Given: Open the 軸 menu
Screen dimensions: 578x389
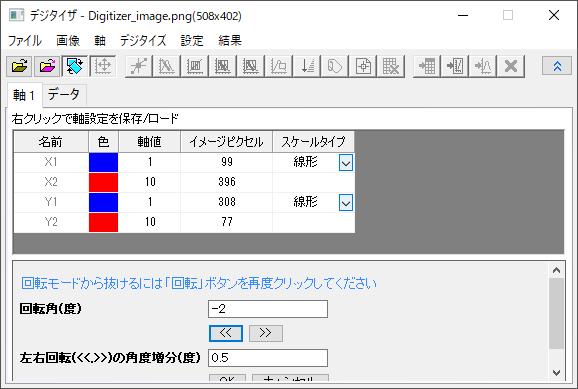Looking at the screenshot, I should coord(100,41).
